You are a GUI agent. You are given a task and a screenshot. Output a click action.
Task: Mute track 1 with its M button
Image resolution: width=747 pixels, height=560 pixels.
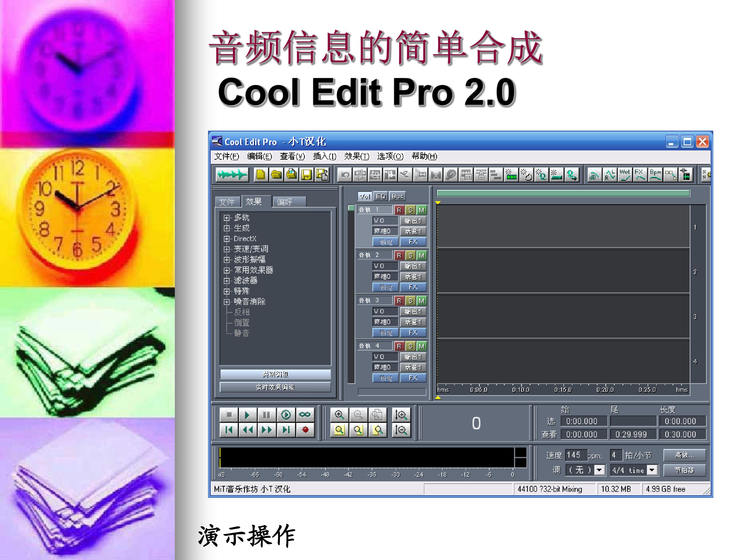coord(421,210)
